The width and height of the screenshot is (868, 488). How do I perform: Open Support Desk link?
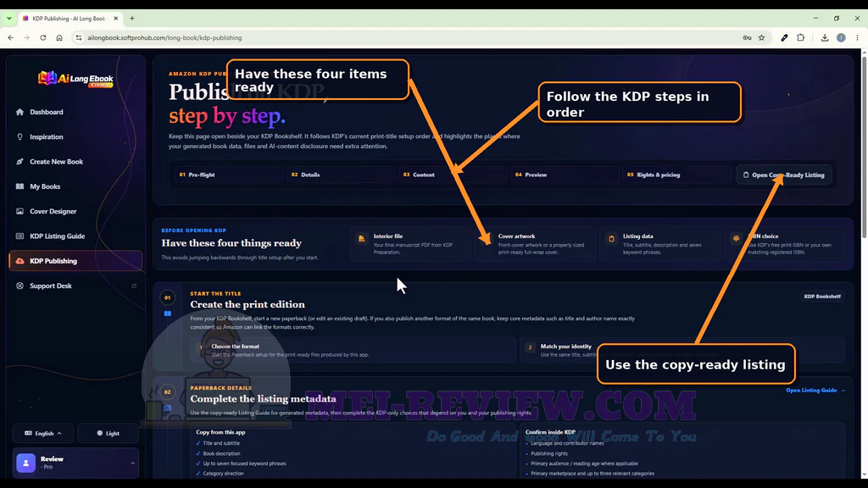(x=75, y=286)
